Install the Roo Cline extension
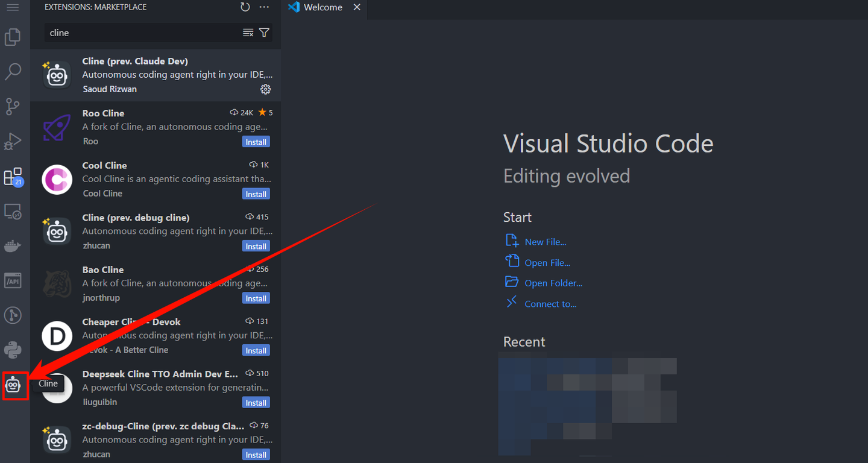Image resolution: width=868 pixels, height=463 pixels. pyautogui.click(x=256, y=142)
